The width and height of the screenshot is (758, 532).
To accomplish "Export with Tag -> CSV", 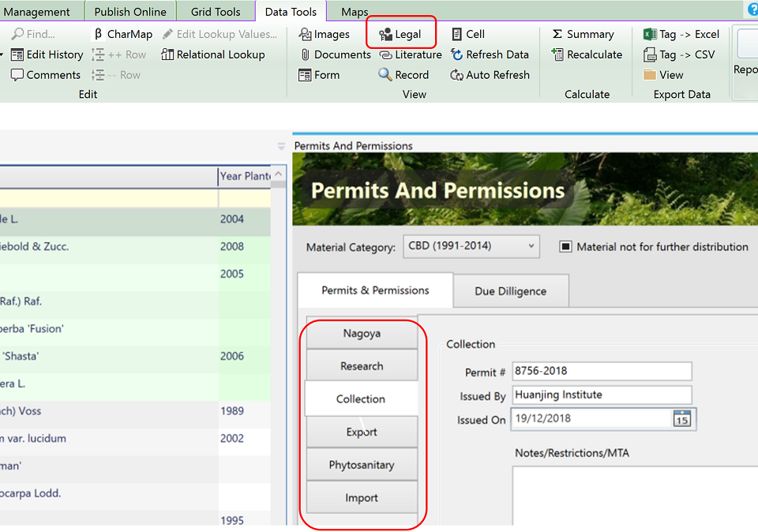I will tap(679, 54).
